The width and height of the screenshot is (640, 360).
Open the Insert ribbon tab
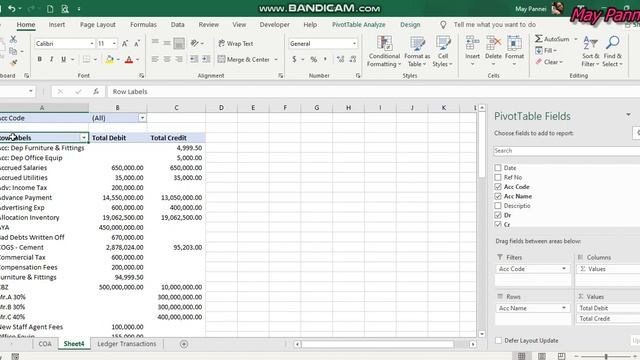click(57, 24)
